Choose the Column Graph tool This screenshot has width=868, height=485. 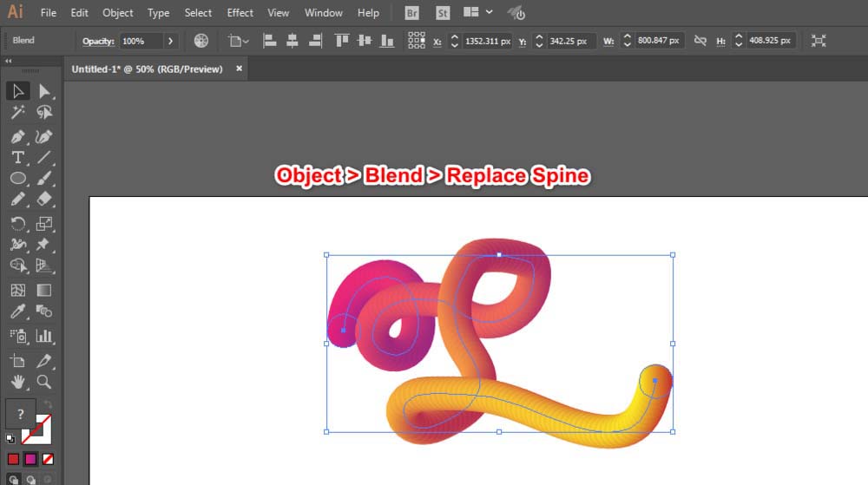(x=44, y=336)
